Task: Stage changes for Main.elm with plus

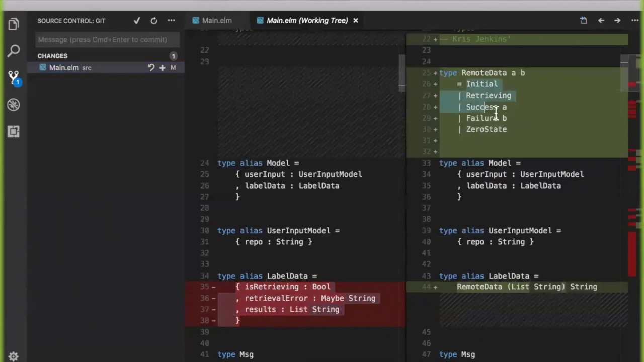Action: (162, 67)
